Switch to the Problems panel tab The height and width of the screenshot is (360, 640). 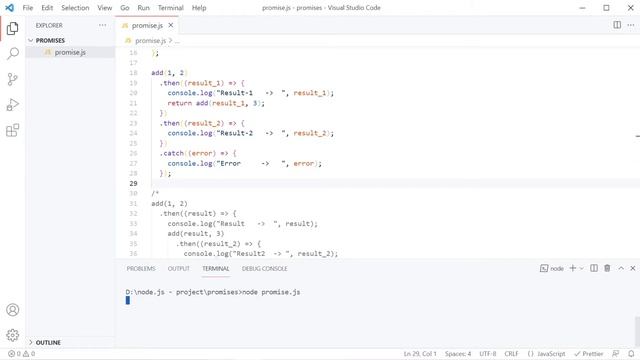click(x=141, y=269)
